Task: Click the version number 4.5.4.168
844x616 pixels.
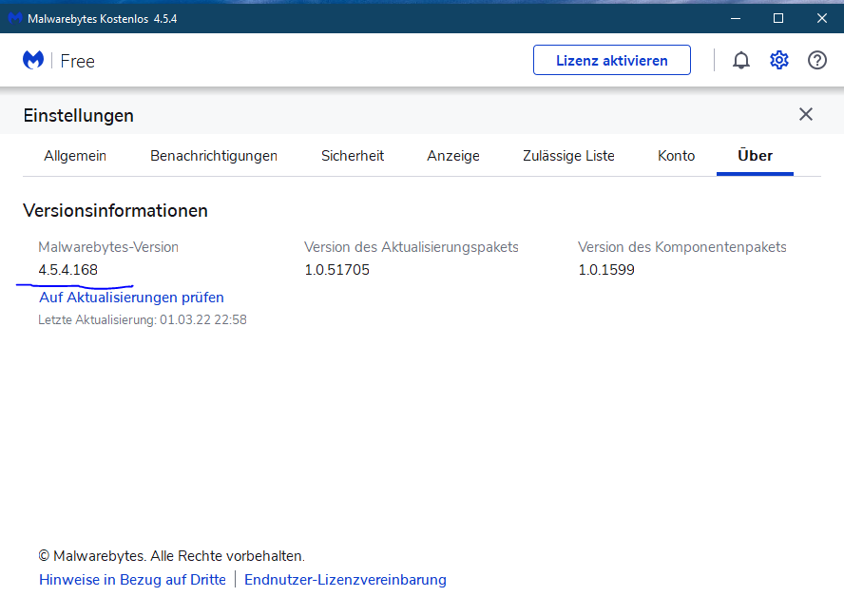Action: pyautogui.click(x=67, y=270)
